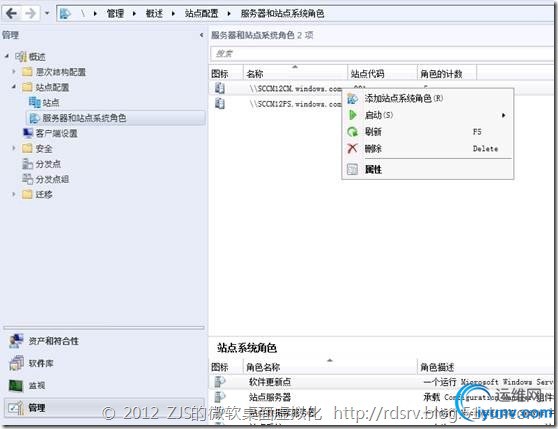
Task: Choose 添加站点系统角色(R) from the context menu
Action: point(428,98)
